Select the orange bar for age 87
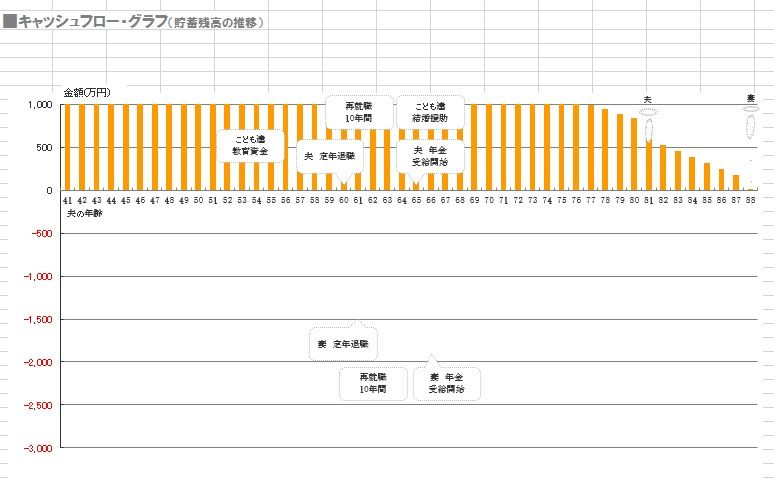 point(736,183)
